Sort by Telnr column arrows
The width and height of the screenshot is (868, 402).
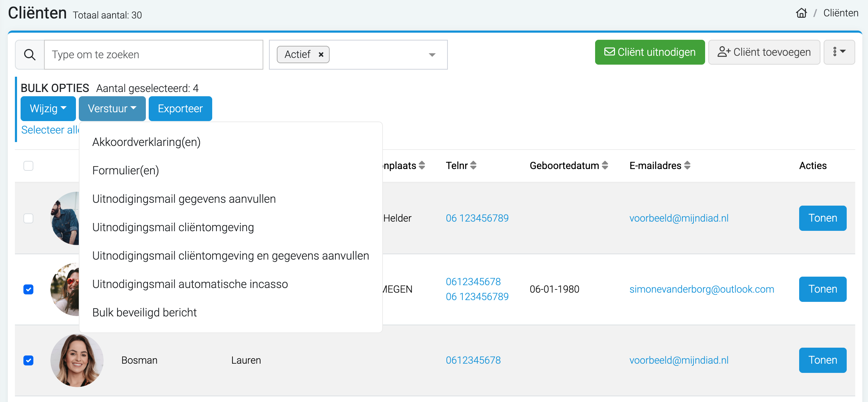(x=473, y=165)
